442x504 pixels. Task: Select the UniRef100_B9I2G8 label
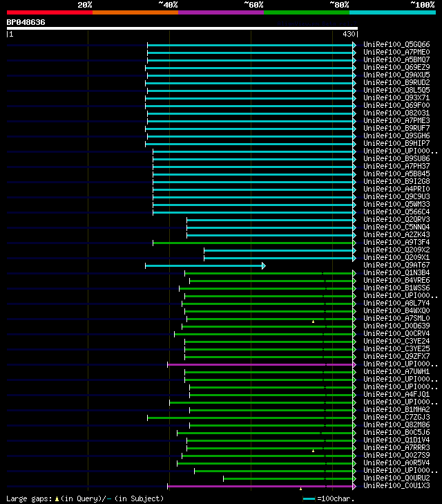pos(396,181)
